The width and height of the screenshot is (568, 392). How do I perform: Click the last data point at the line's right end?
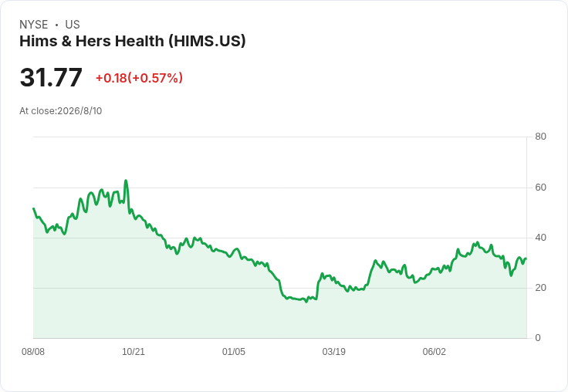tap(526, 259)
